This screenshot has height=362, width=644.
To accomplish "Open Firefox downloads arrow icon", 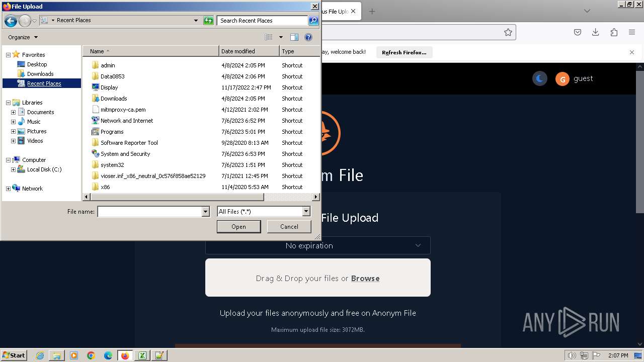I will tap(596, 32).
